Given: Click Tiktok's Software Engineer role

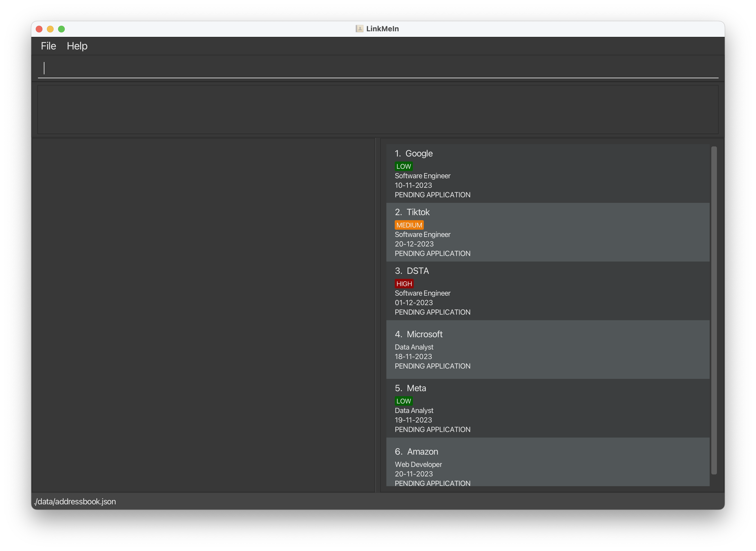Looking at the screenshot, I should 422,234.
